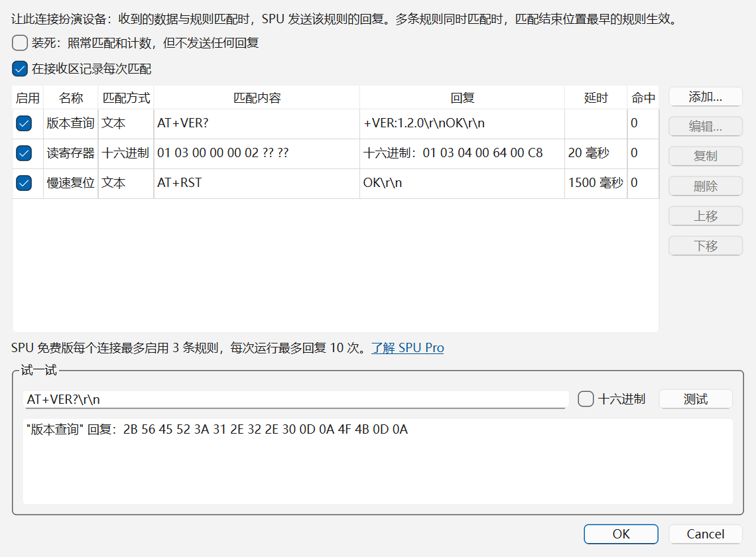The width and height of the screenshot is (756, 557).
Task: Click the 删除 button
Action: 706,186
